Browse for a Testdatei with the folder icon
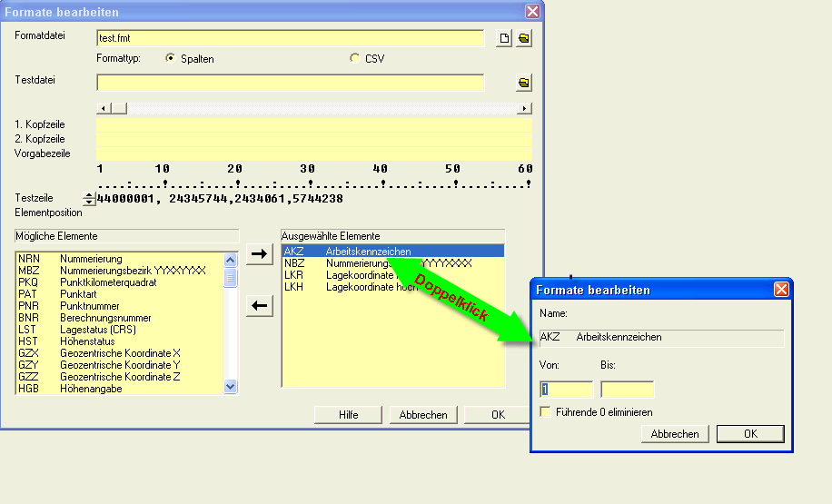The width and height of the screenshot is (832, 504). pos(524,83)
